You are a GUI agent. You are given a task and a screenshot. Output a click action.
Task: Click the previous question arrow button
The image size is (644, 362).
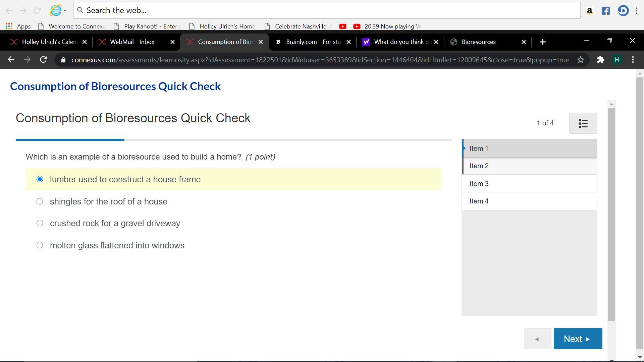click(x=537, y=339)
